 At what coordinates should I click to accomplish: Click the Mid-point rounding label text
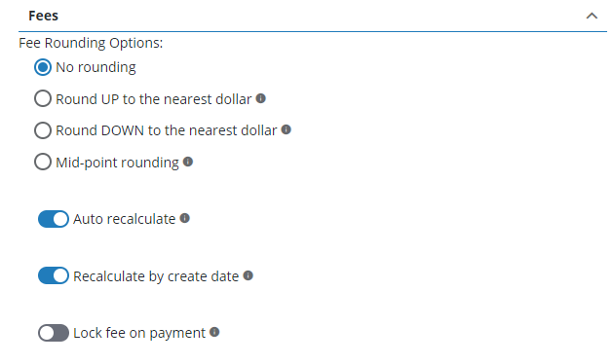pyautogui.click(x=117, y=163)
